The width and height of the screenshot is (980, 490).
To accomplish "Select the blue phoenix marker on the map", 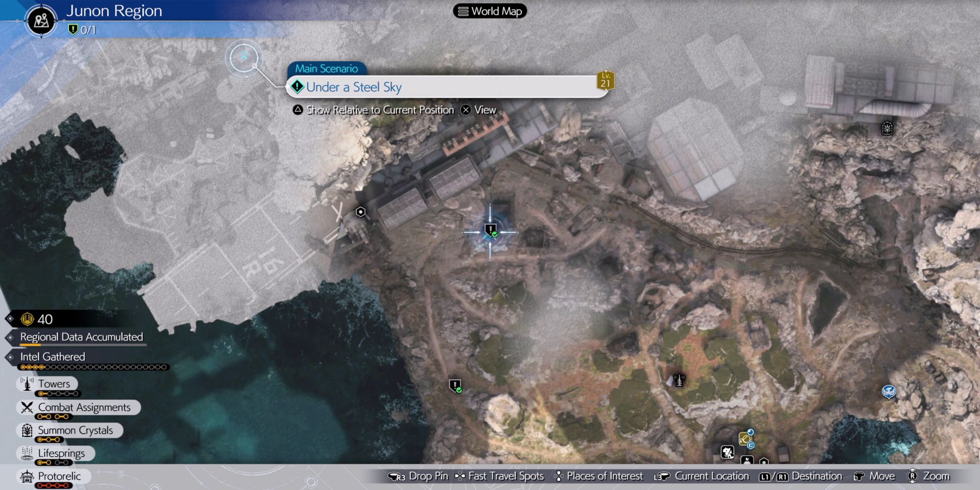I will point(889,391).
